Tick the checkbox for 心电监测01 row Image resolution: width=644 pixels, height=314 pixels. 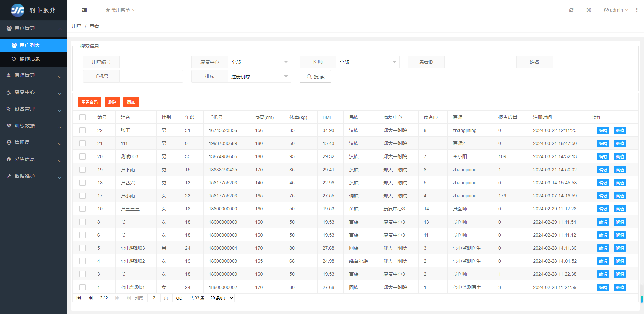pyautogui.click(x=83, y=287)
